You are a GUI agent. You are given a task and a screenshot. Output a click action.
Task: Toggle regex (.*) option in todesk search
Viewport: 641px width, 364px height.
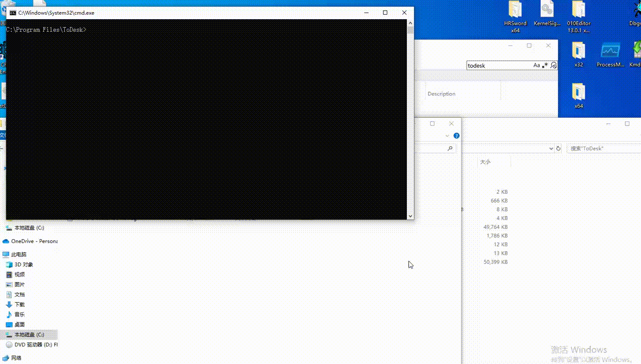[x=544, y=65]
